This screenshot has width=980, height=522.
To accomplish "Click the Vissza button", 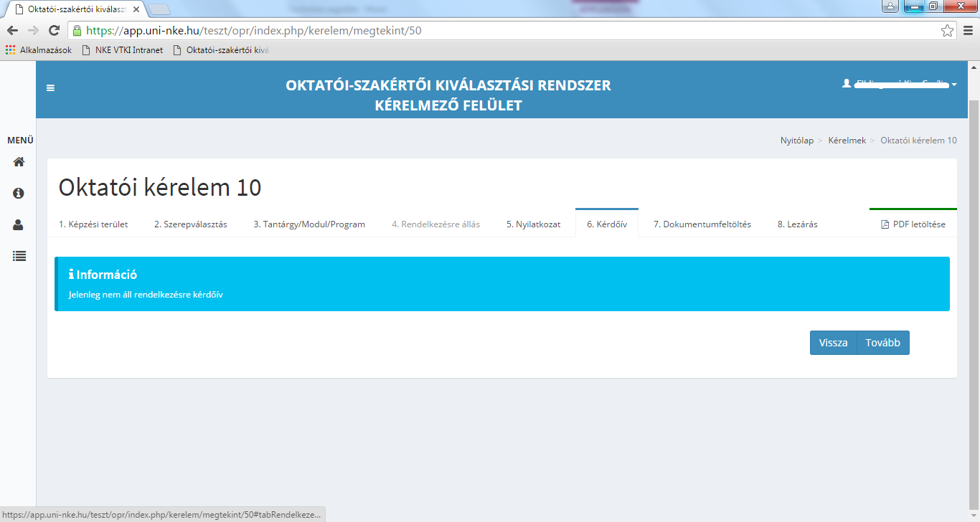I will point(834,343).
